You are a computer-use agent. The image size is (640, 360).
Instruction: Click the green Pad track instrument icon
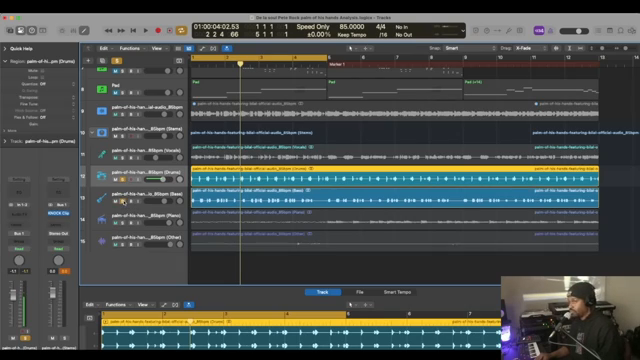102,89
